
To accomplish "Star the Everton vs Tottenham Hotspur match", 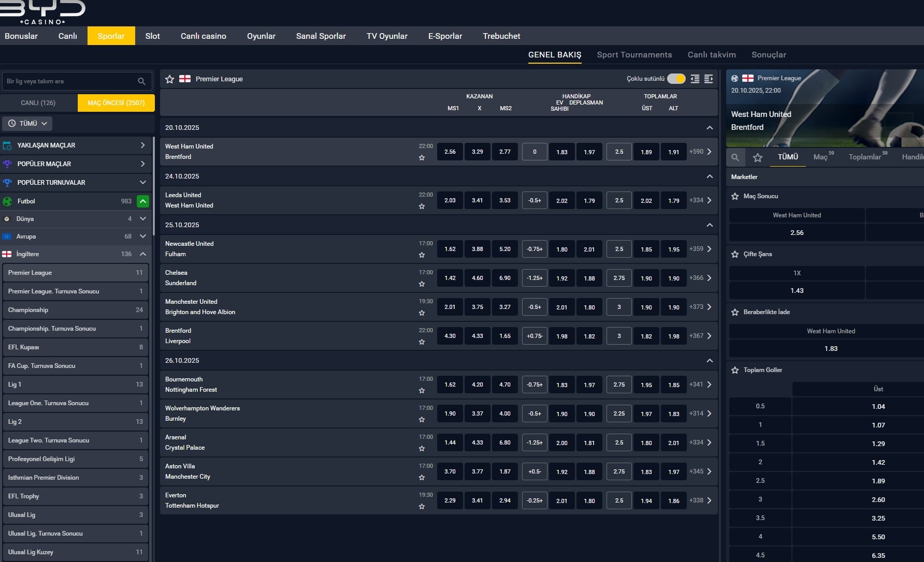I will click(x=422, y=507).
